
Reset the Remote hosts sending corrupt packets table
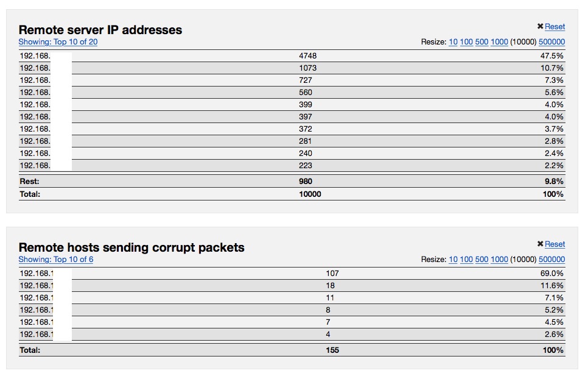click(555, 244)
